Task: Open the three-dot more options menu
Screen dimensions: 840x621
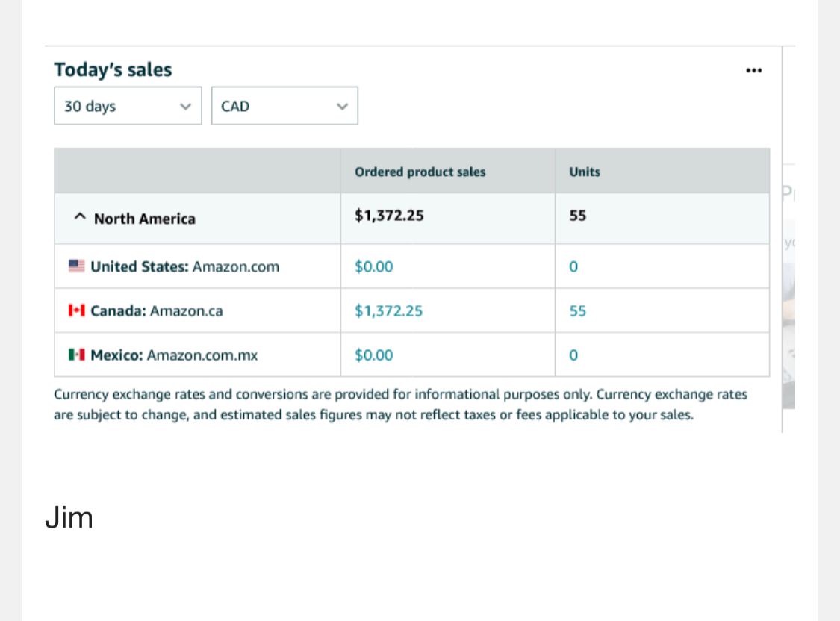Action: click(753, 71)
